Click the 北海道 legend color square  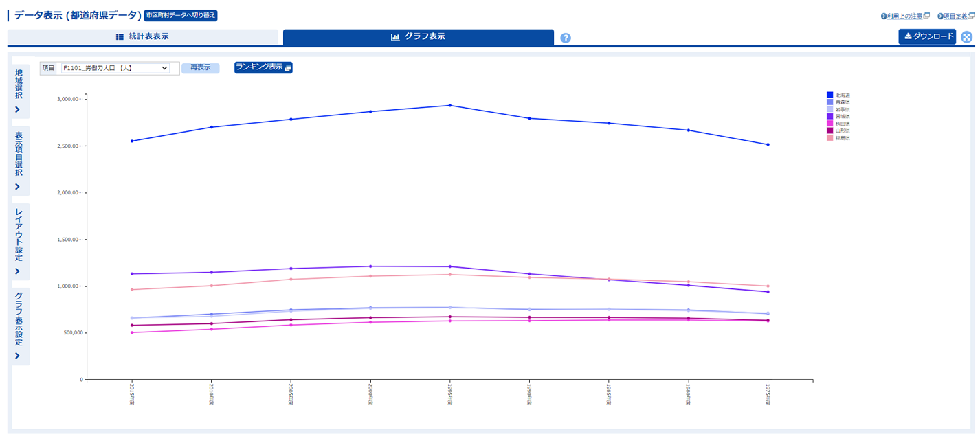click(829, 95)
